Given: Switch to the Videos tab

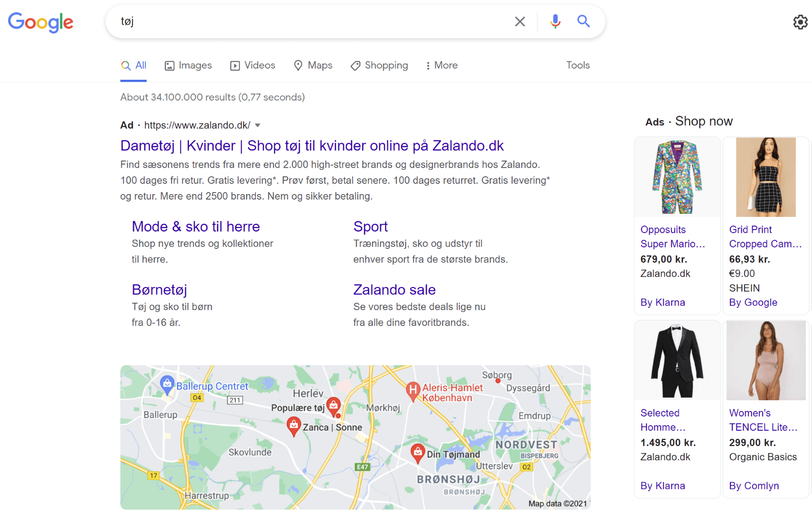Looking at the screenshot, I should pos(253,66).
